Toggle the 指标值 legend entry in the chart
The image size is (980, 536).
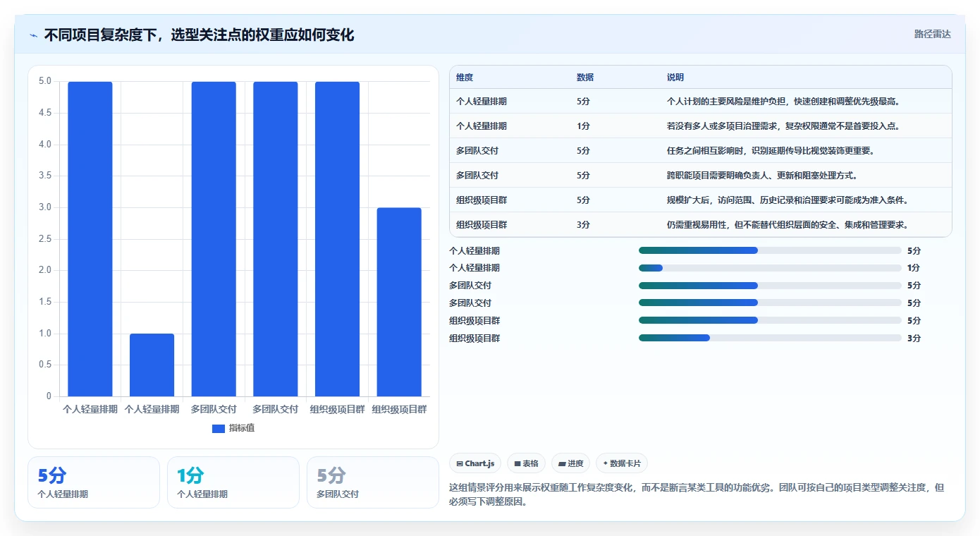233,428
